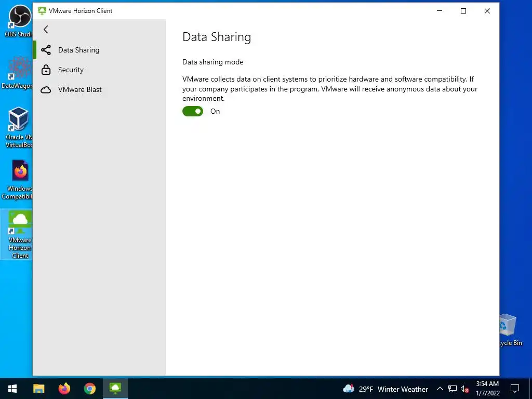The height and width of the screenshot is (399, 532).
Task: Open the clock showing 3:54 AM
Action: (487, 389)
